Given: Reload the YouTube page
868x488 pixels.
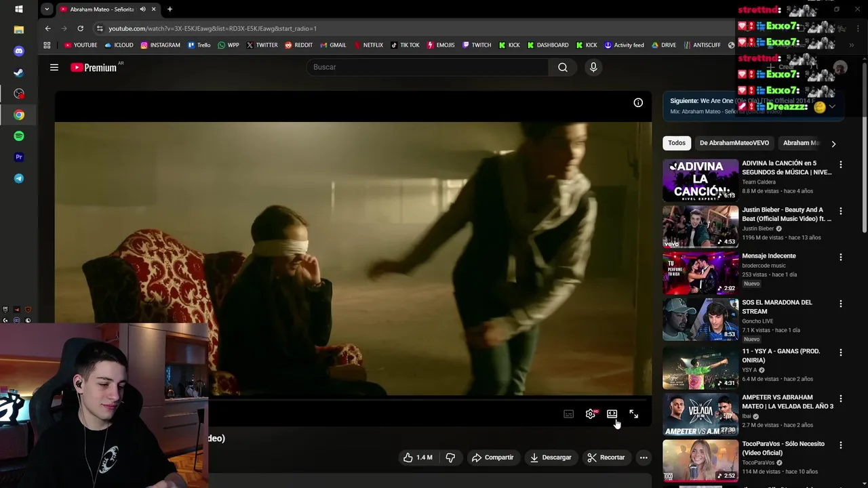Looking at the screenshot, I should (80, 28).
